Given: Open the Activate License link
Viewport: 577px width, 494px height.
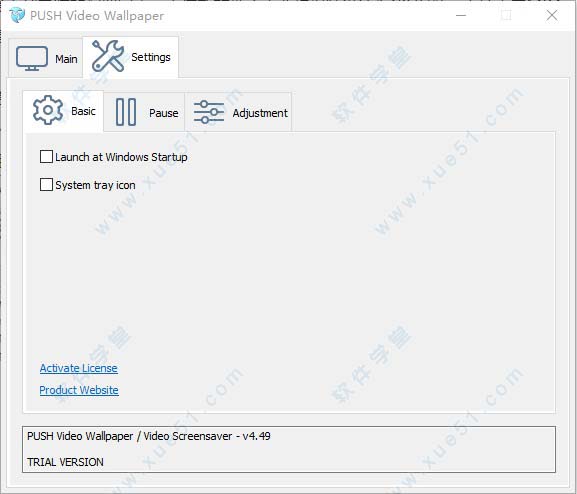Looking at the screenshot, I should click(x=79, y=368).
